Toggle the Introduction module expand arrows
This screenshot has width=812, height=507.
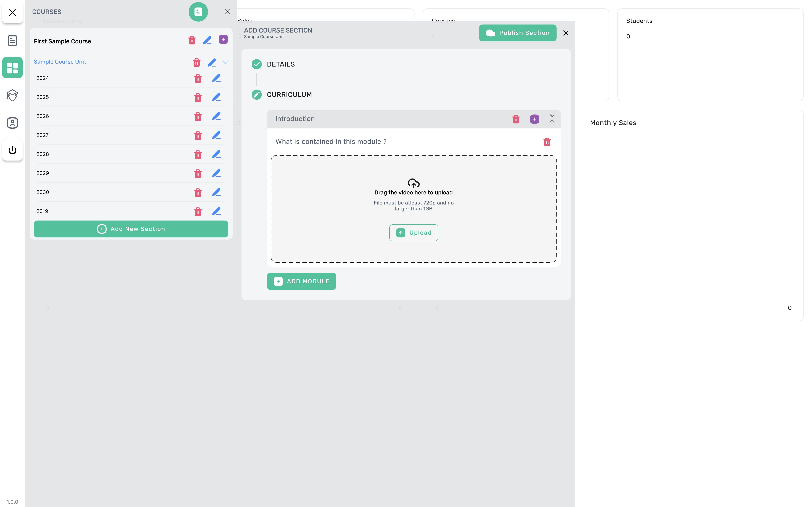click(x=552, y=118)
